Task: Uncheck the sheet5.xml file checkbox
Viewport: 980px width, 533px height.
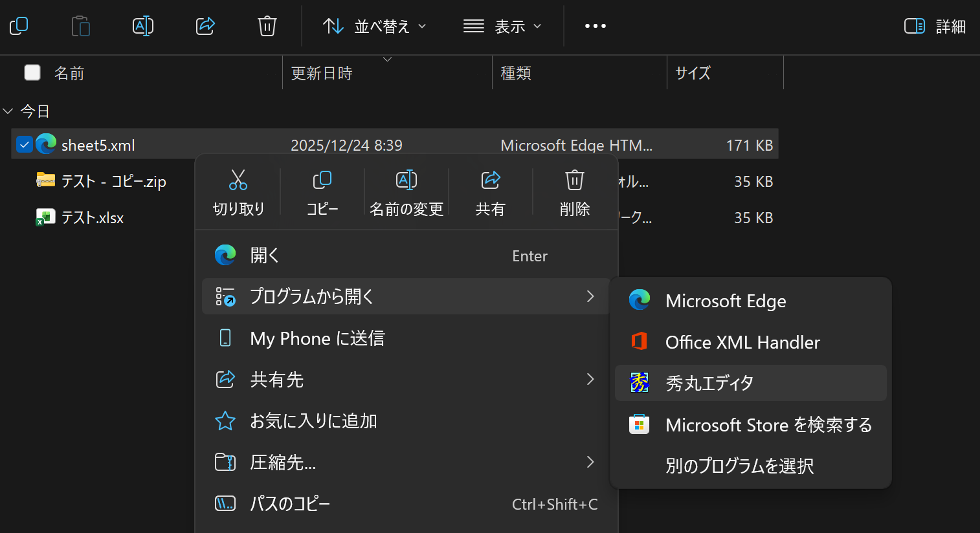Action: point(25,145)
